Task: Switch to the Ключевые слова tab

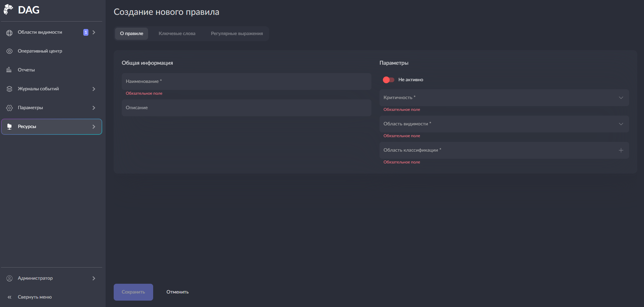Action: coord(177,34)
